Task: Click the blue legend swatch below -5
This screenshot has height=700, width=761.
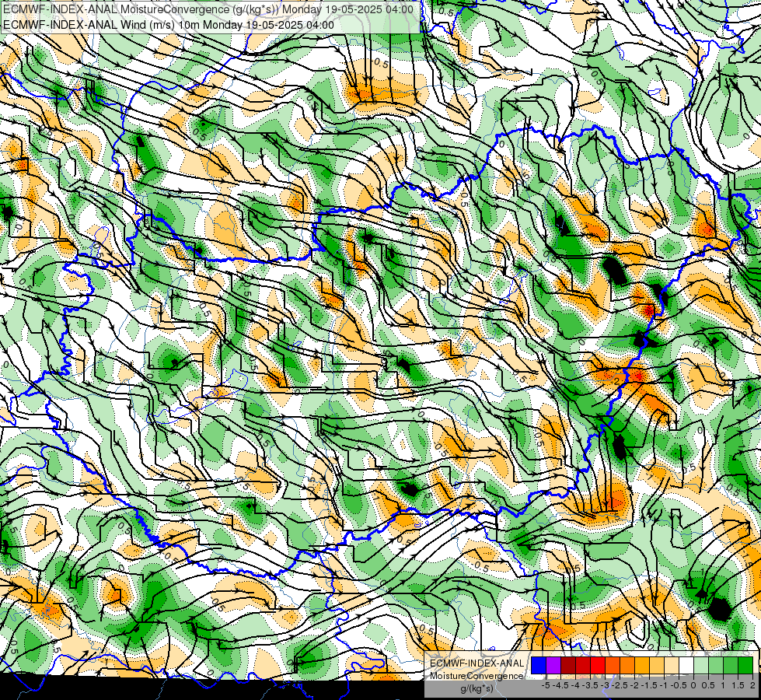Action: click(x=539, y=666)
